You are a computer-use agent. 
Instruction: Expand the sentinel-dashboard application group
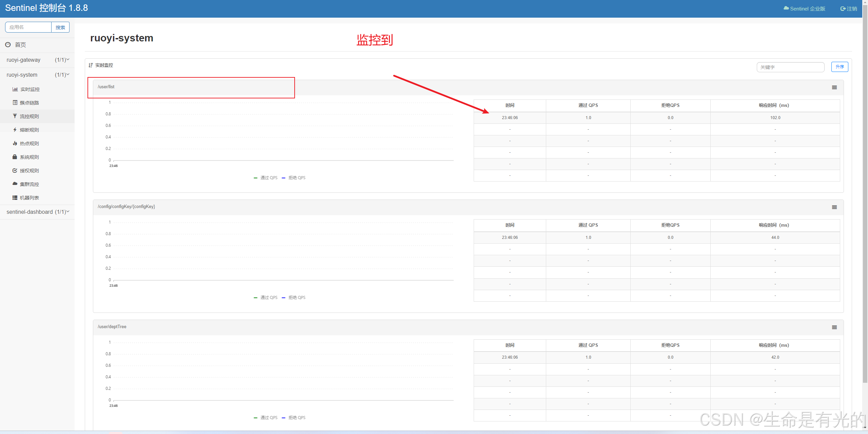[37, 212]
